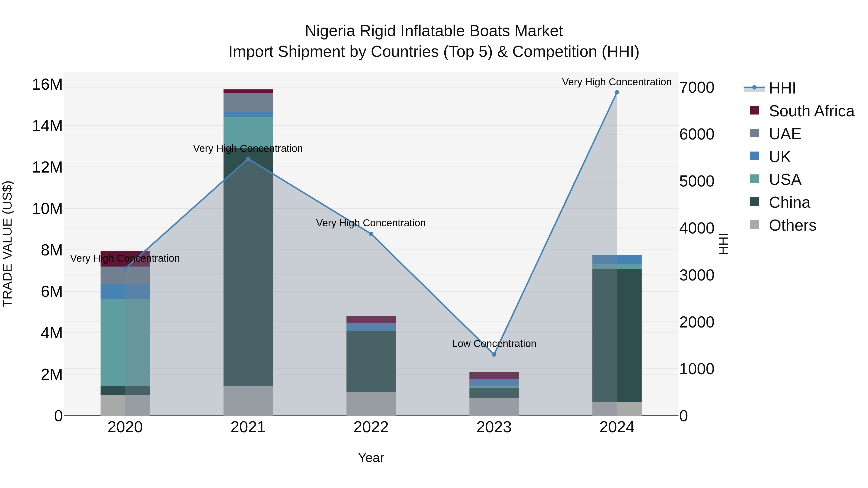Click the Others gray legend swatch

[x=754, y=224]
